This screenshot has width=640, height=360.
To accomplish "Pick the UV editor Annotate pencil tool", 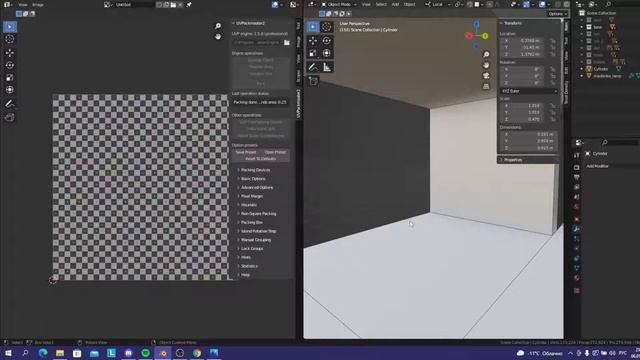I will (10, 104).
